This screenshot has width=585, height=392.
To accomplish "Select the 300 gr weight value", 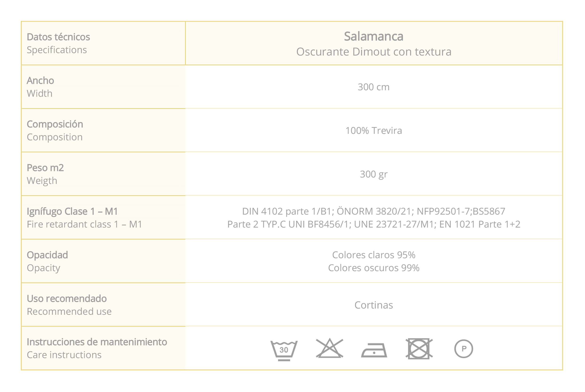I will click(374, 174).
